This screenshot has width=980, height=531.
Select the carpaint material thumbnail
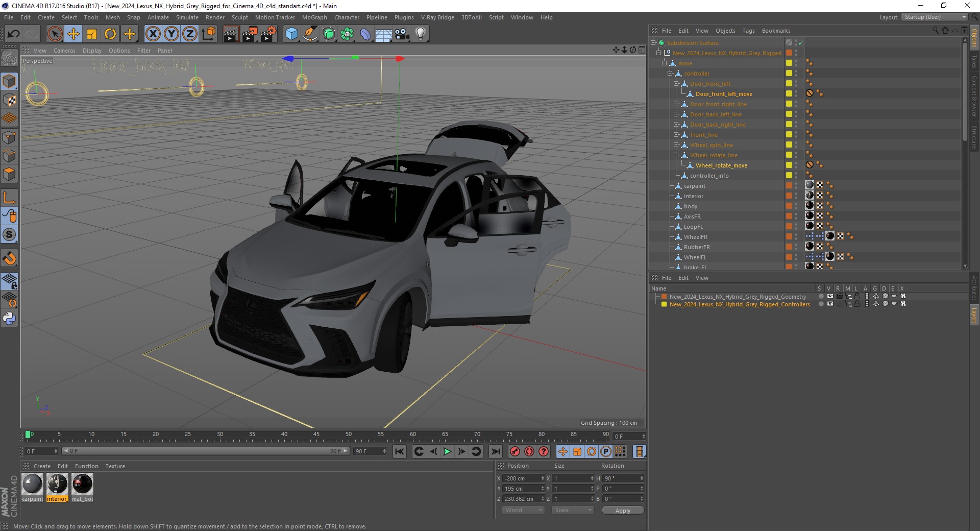pos(32,484)
